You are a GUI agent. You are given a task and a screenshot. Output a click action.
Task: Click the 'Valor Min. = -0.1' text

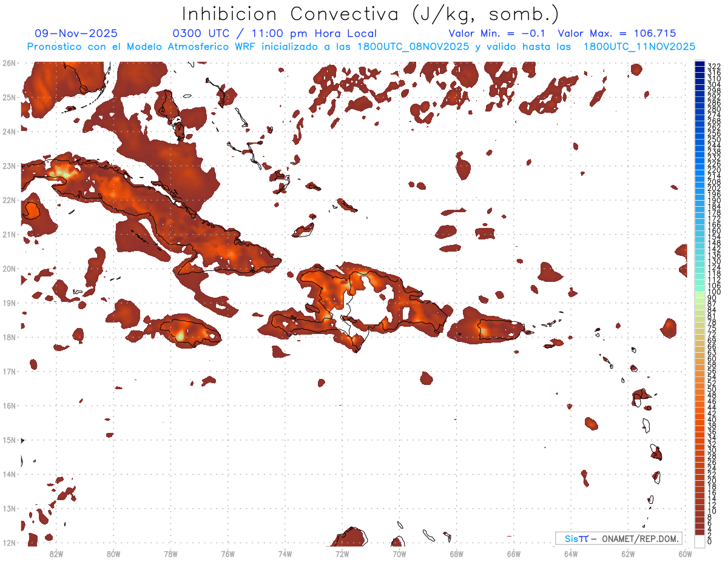pos(498,33)
